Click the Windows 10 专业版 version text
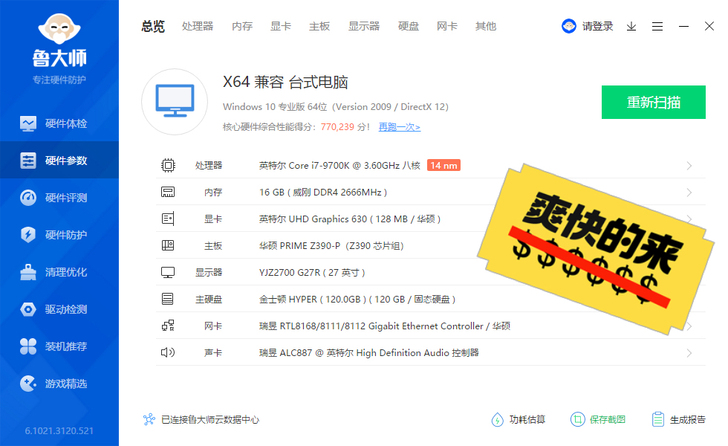 [336, 107]
